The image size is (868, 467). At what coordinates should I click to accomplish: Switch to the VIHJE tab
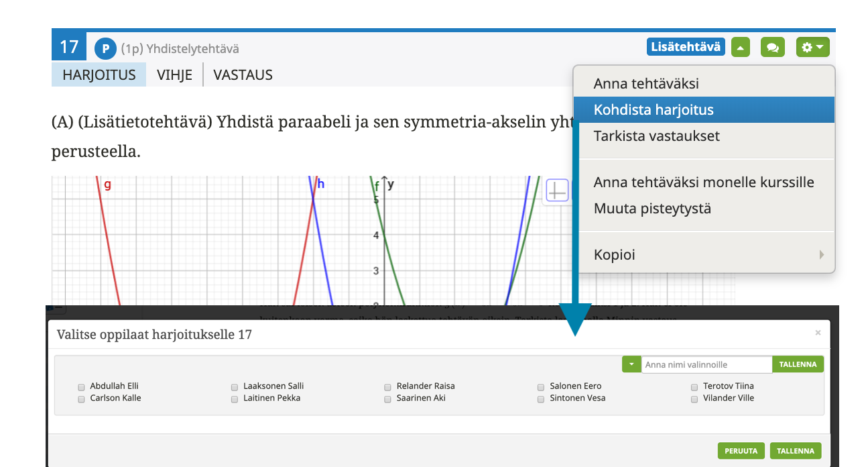pyautogui.click(x=174, y=75)
